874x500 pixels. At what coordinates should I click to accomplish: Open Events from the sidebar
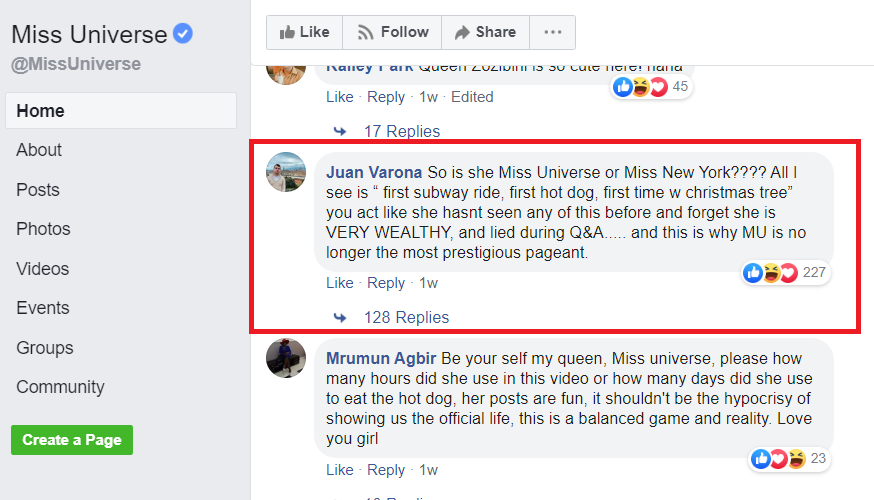tap(43, 308)
